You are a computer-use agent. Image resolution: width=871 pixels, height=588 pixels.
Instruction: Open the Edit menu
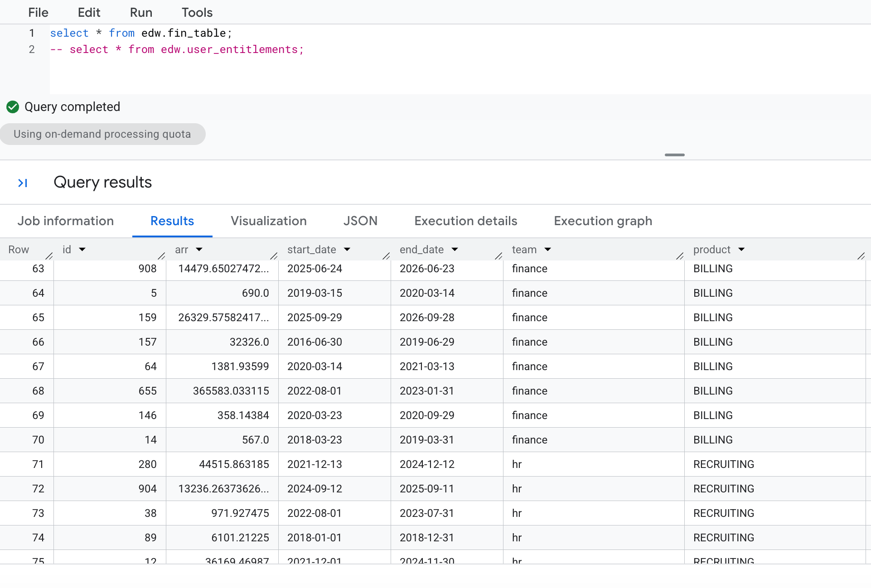(89, 13)
